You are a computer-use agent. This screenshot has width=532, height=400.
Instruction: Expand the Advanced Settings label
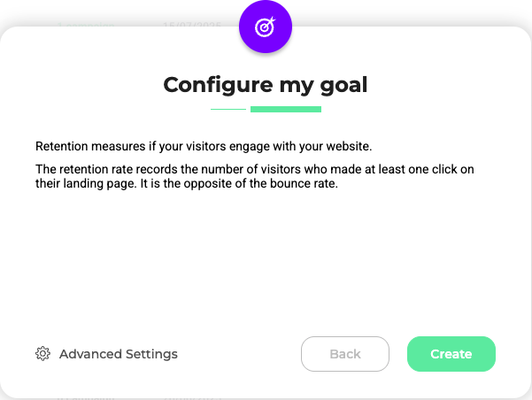[118, 354]
